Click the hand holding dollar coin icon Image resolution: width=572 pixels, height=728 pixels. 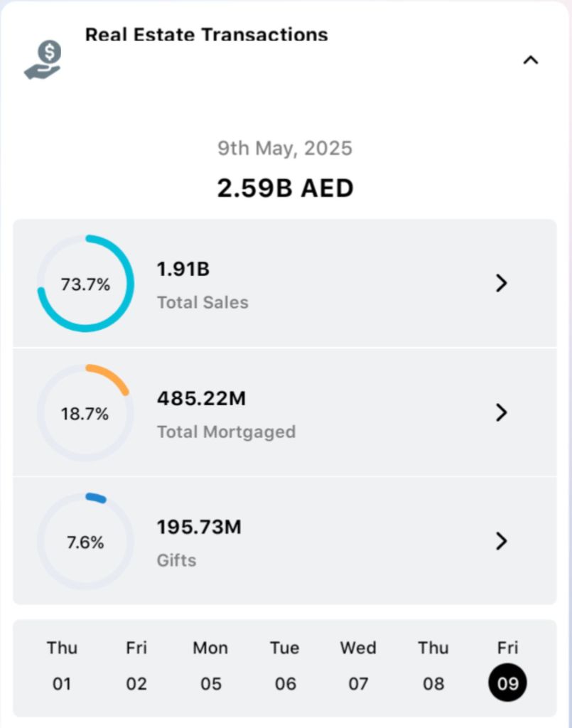click(x=43, y=60)
